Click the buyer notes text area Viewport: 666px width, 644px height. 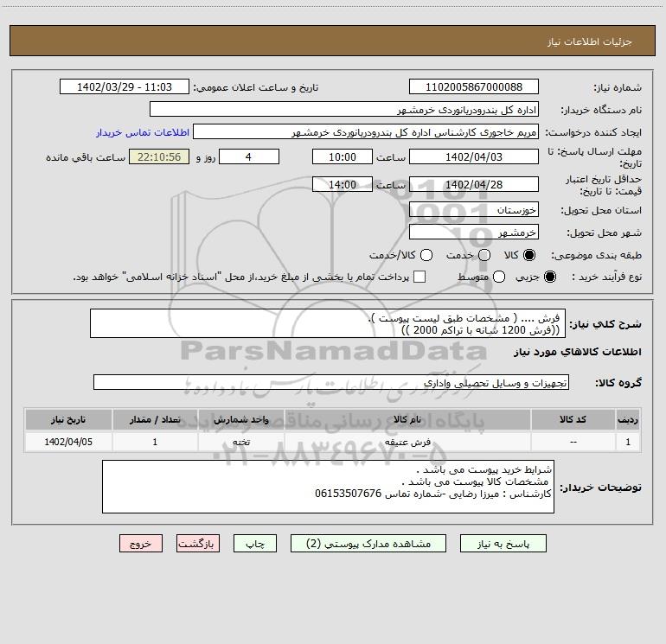click(328, 487)
